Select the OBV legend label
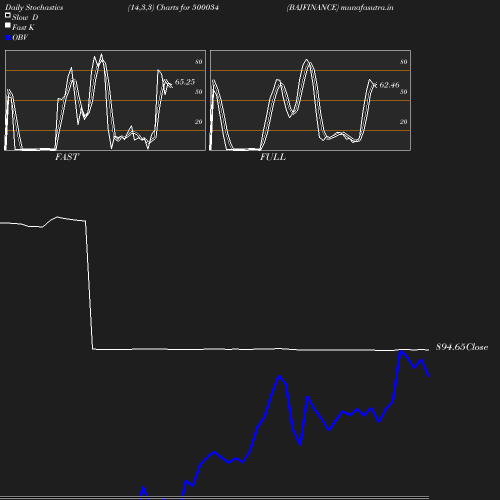Screen dimensions: 500x500 click(x=20, y=37)
